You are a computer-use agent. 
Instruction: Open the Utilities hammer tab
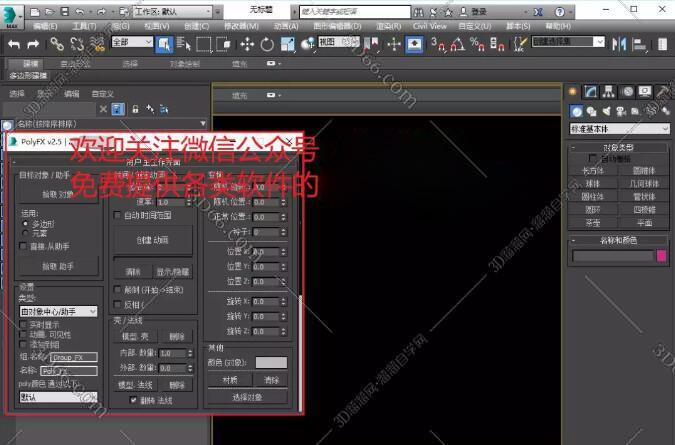(x=662, y=91)
